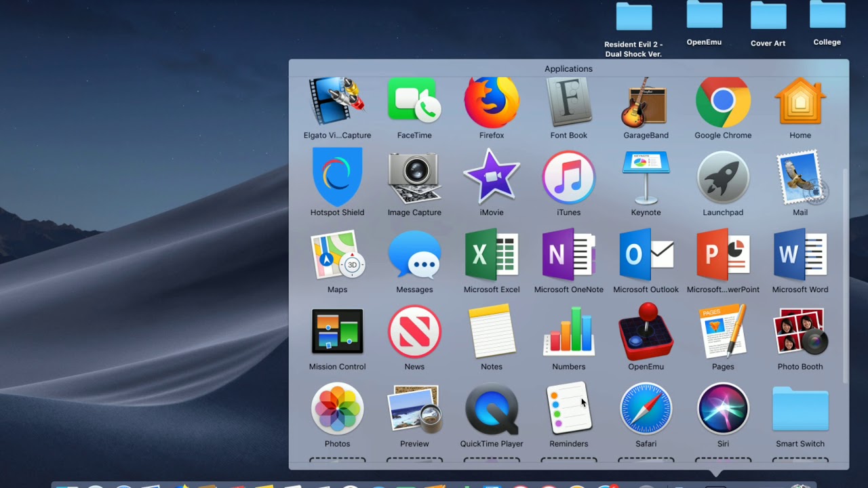Open the Home app

pos(800,102)
